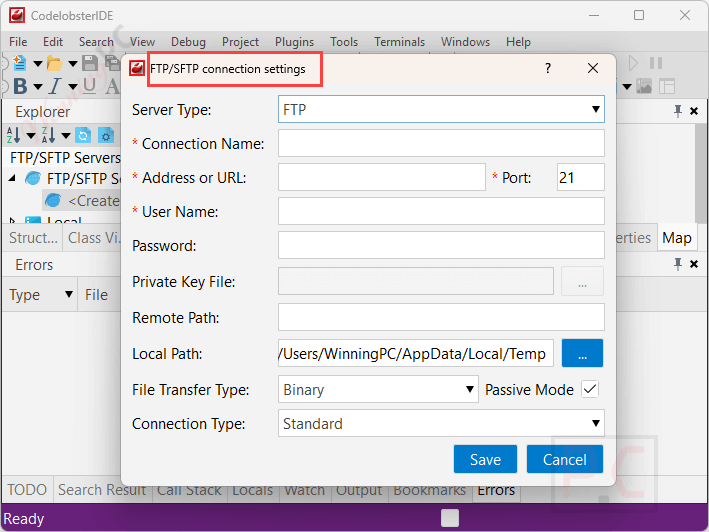Click the Explorer panel vertical scrollbar
709x532 pixels.
coord(700,172)
